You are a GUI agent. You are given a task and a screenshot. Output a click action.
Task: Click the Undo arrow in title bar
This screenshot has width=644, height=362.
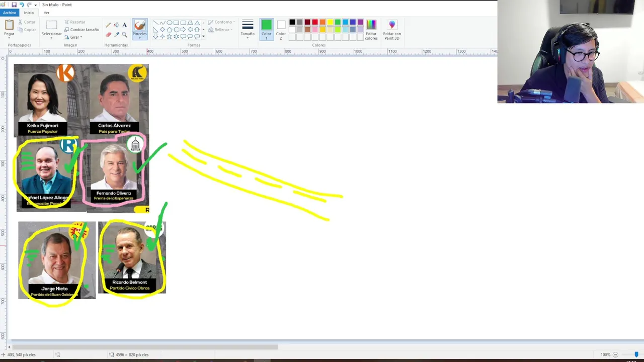tap(22, 5)
